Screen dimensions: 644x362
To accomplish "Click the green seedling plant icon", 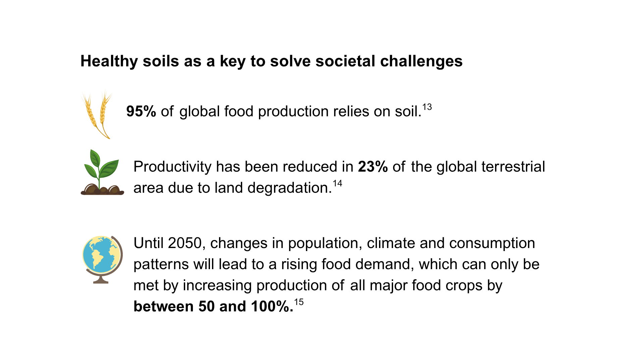I will [x=102, y=172].
